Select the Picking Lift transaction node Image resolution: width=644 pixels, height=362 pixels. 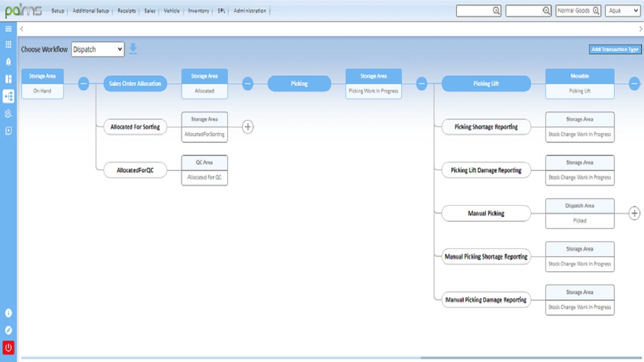(x=486, y=84)
